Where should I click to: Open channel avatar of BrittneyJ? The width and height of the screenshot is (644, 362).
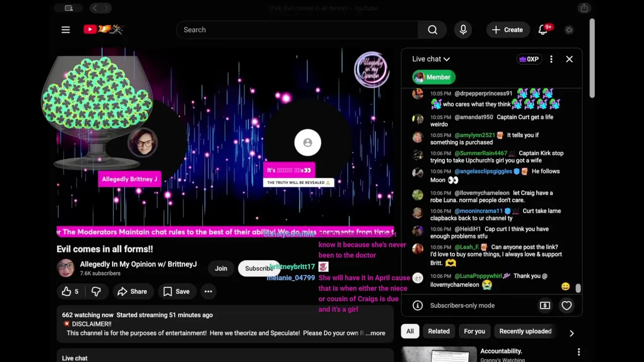pos(65,268)
